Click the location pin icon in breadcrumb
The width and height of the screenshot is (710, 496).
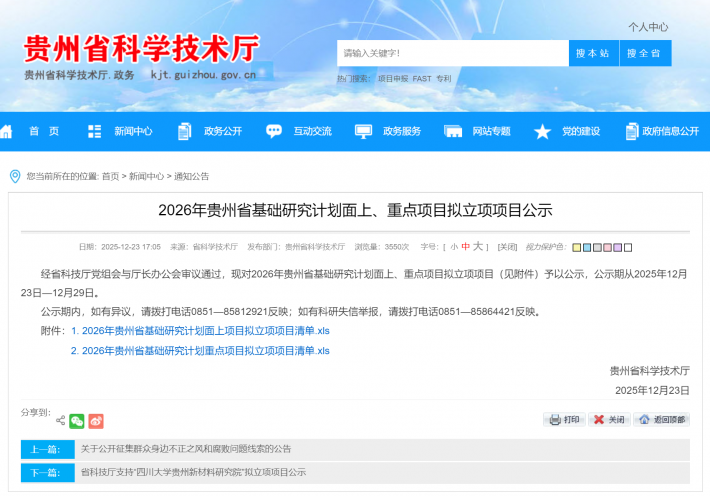coord(15,176)
